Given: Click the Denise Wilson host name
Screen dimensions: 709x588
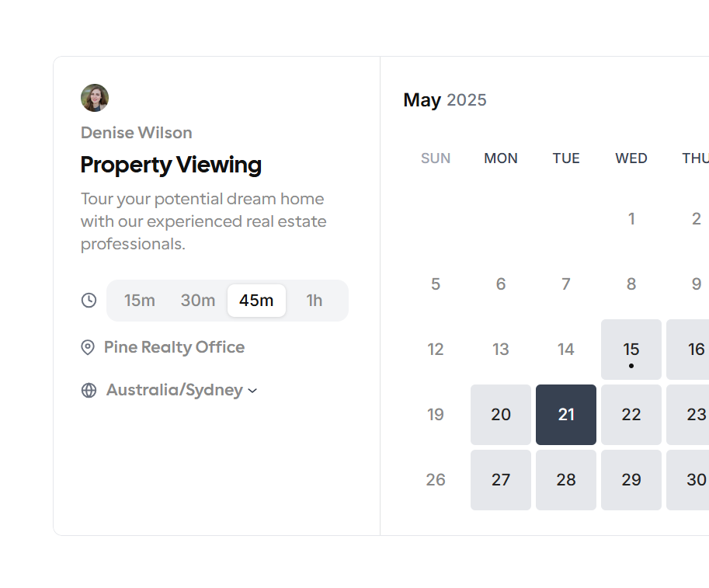Looking at the screenshot, I should click(x=137, y=133).
